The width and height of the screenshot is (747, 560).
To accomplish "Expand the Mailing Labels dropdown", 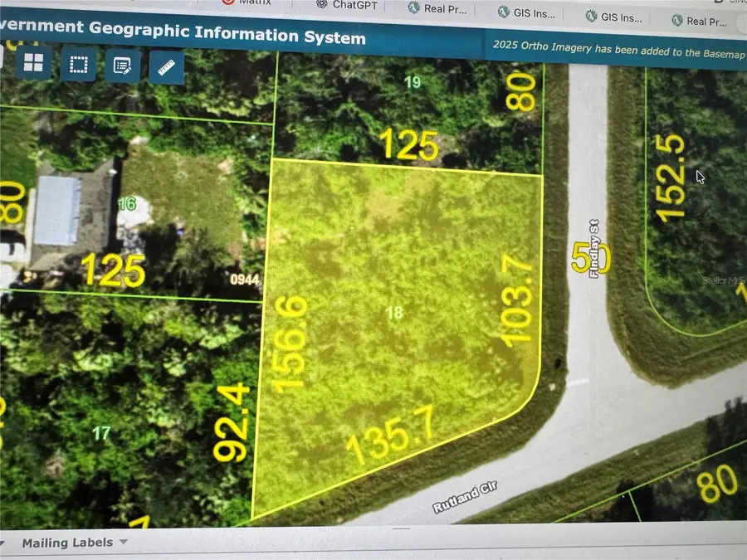I will 75,543.
